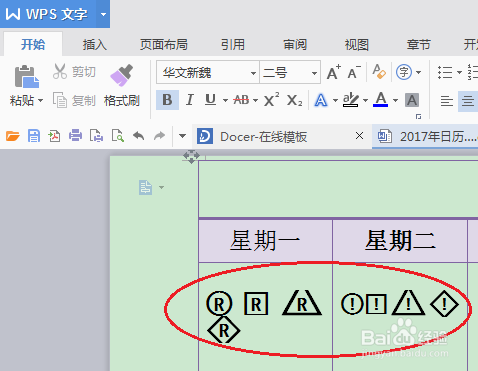Image resolution: width=478 pixels, height=371 pixels.
Task: Click the circled R symbol in table
Action: click(219, 304)
